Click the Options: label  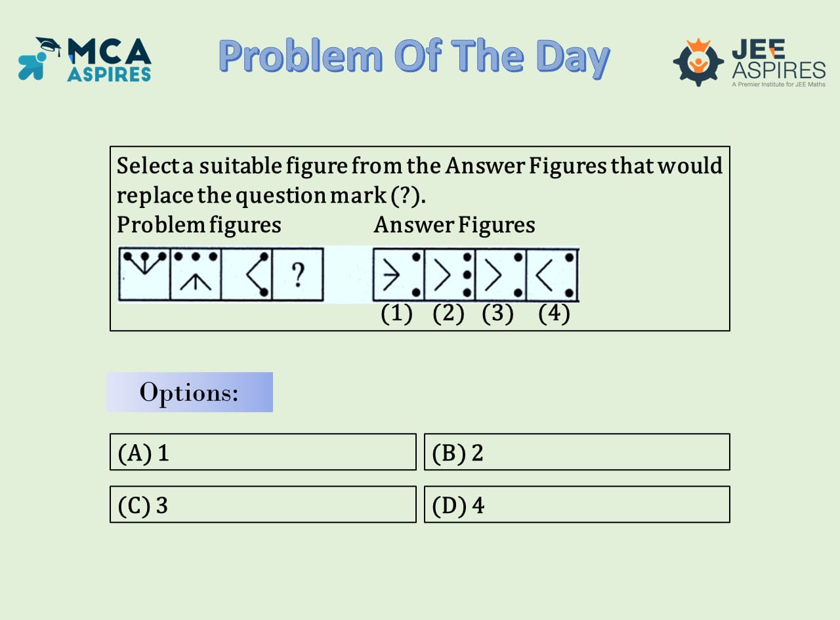tap(190, 392)
